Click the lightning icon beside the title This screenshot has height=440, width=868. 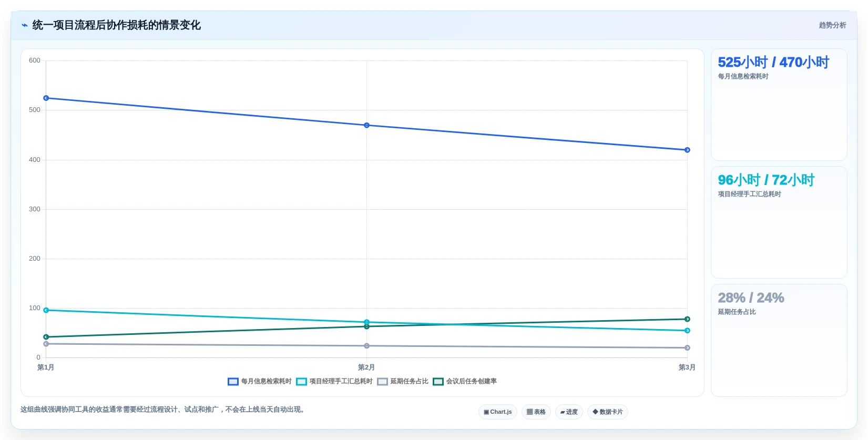[x=25, y=25]
